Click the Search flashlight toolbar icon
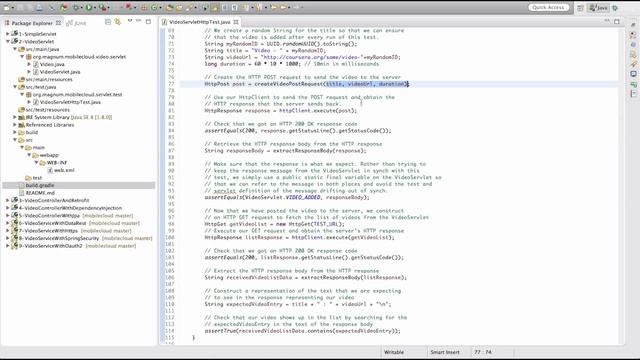The height and width of the screenshot is (360, 640). 190,7
